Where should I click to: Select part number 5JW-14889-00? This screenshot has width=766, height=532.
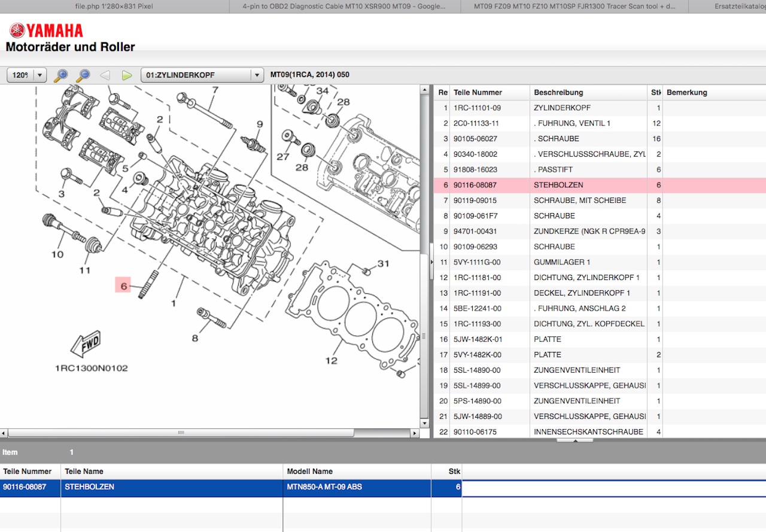tap(478, 416)
